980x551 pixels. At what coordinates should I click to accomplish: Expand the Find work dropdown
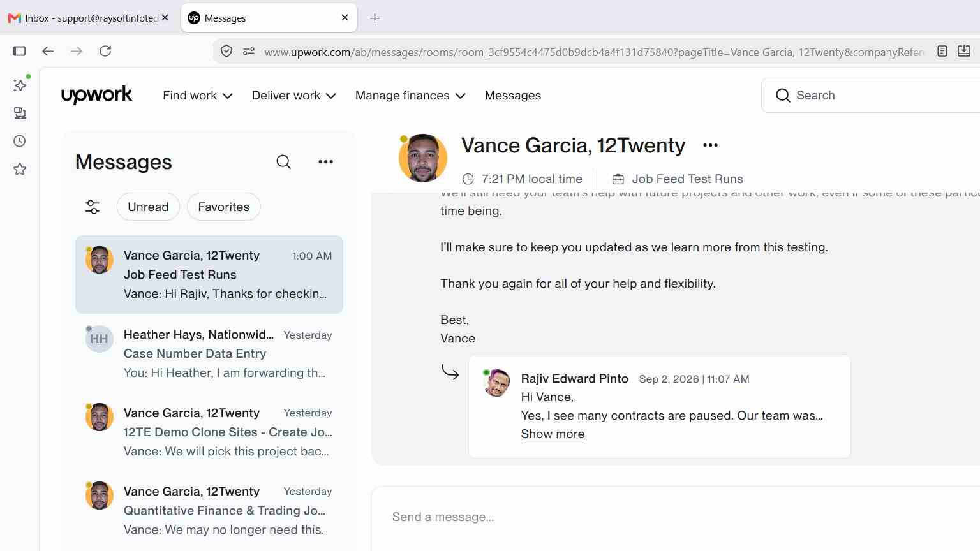pyautogui.click(x=198, y=96)
